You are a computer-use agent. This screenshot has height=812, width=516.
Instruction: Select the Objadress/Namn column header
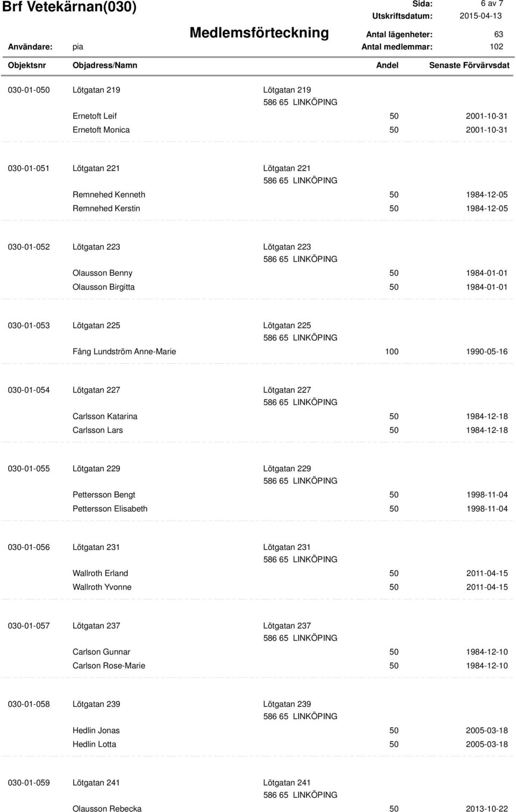(x=105, y=65)
